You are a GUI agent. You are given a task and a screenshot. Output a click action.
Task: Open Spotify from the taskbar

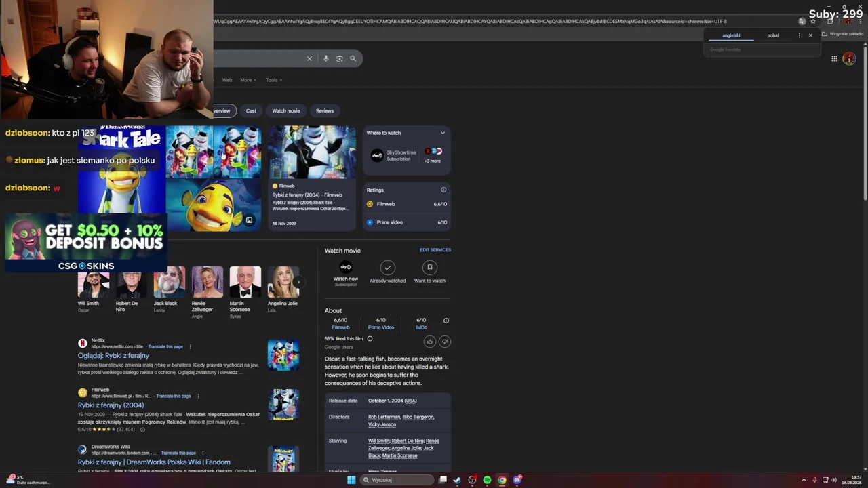(x=487, y=480)
